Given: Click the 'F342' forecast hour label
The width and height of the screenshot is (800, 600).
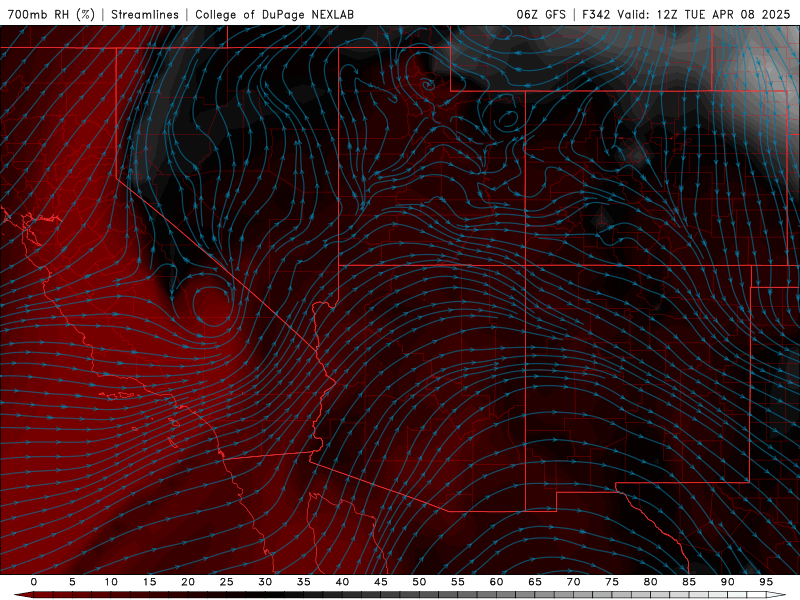Looking at the screenshot, I should tap(596, 14).
